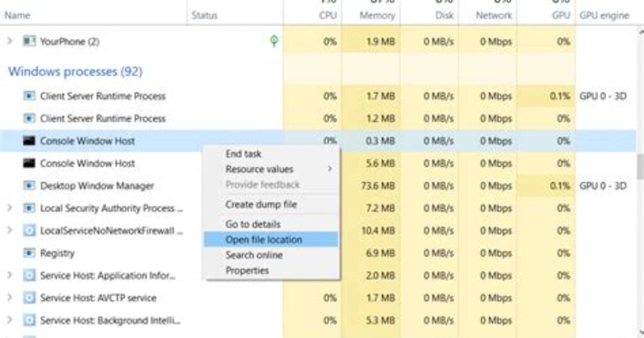Viewport: 644px width, 338px height.
Task: Sort by the Status column header
Action: click(205, 16)
